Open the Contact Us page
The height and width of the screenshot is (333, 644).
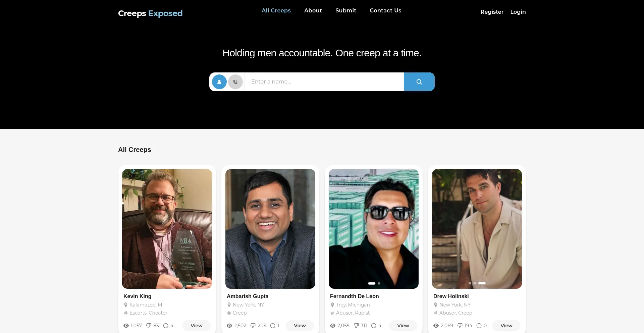(x=385, y=11)
